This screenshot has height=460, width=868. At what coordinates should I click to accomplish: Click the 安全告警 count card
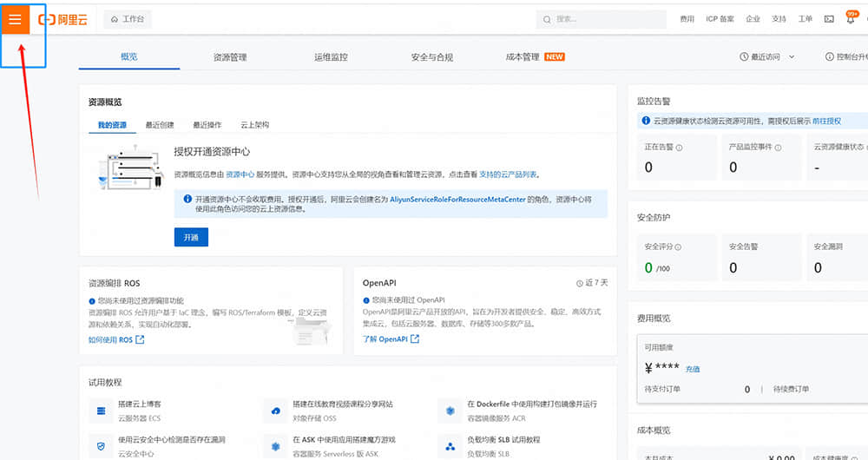[x=762, y=258]
